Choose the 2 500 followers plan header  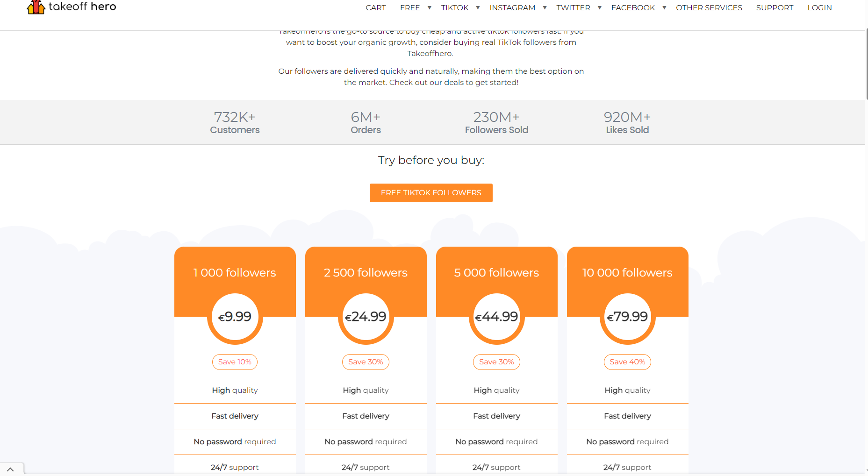pyautogui.click(x=366, y=273)
